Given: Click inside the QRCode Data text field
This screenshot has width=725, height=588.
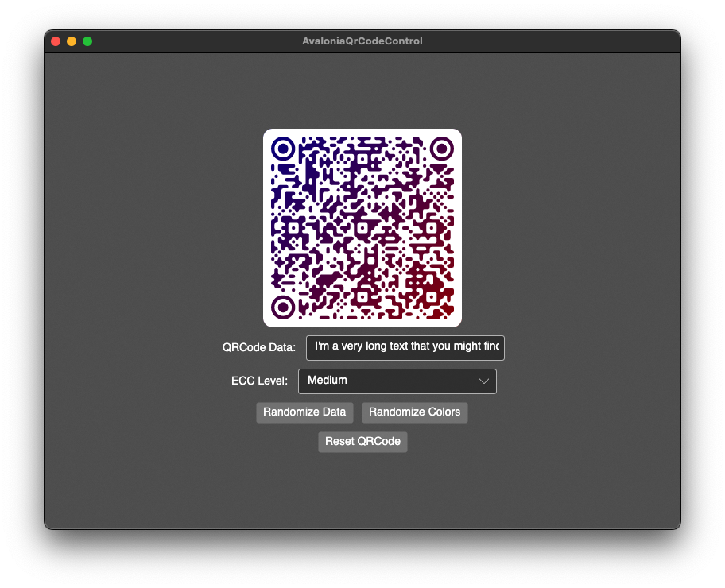Looking at the screenshot, I should point(405,347).
